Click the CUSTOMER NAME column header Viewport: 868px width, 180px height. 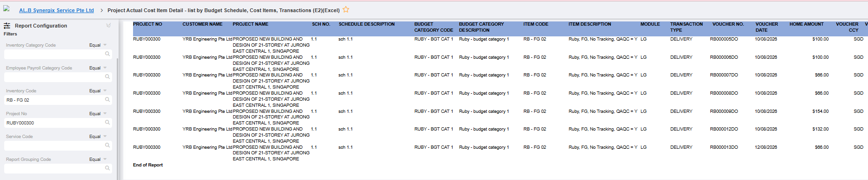pos(202,24)
